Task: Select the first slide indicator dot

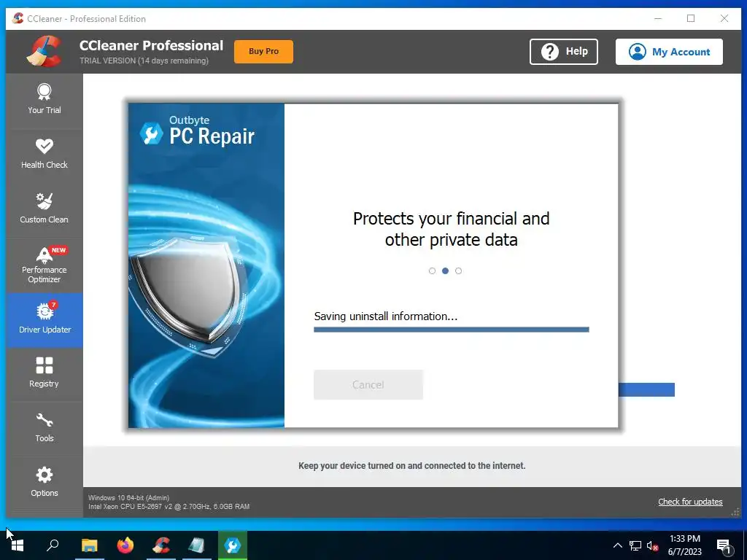Action: 432,271
